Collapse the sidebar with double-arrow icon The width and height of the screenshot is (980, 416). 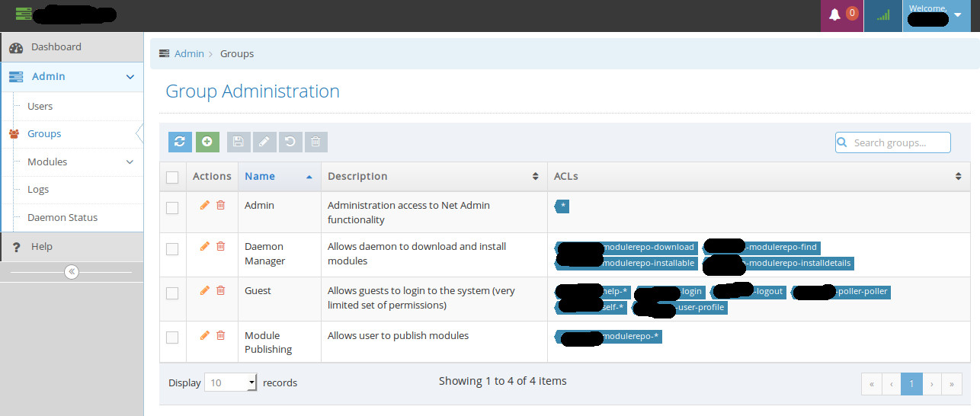(72, 272)
